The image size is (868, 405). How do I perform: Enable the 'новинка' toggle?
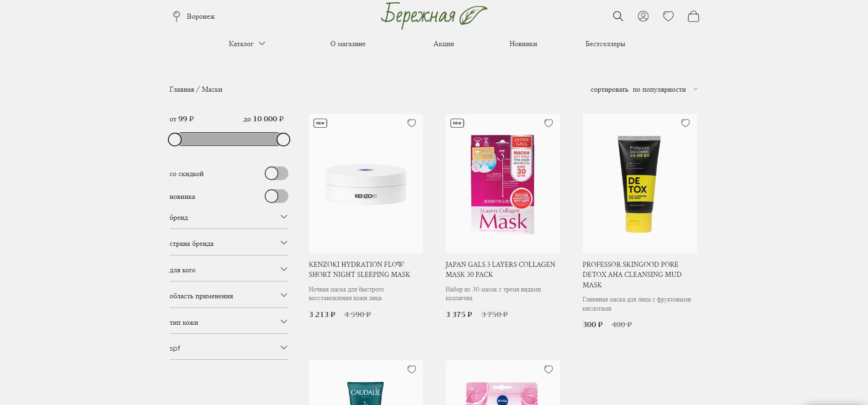tap(277, 196)
